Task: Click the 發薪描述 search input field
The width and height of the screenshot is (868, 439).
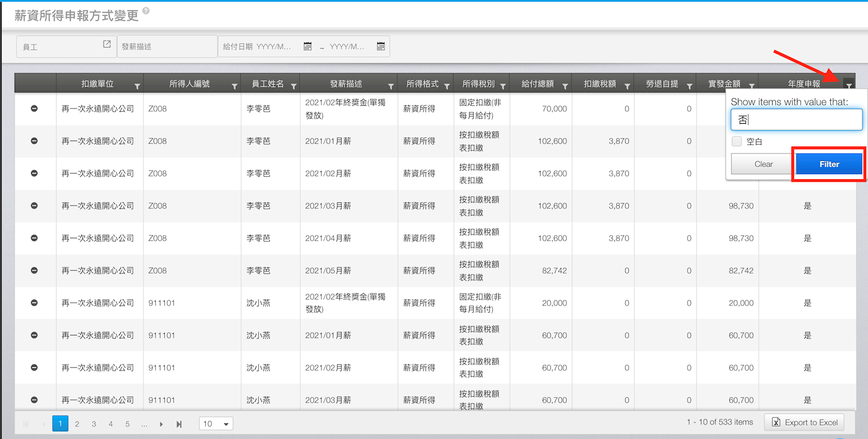Action: [x=166, y=47]
